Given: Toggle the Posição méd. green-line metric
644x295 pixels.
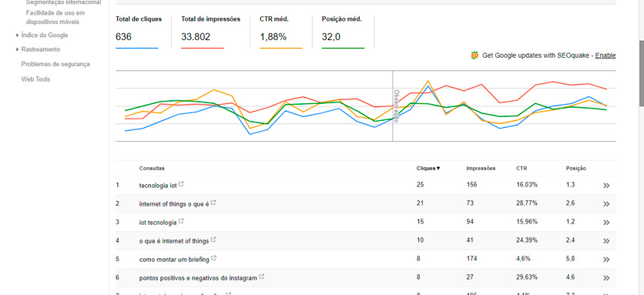Looking at the screenshot, I should 343,32.
